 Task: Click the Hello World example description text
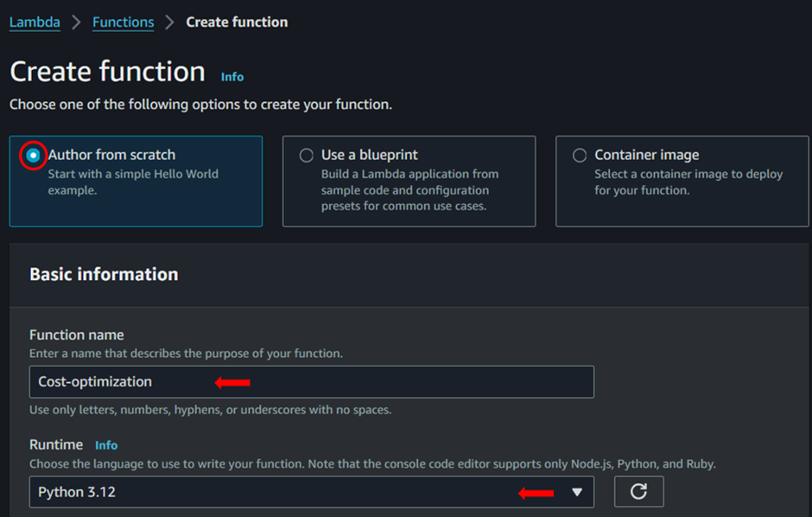133,182
